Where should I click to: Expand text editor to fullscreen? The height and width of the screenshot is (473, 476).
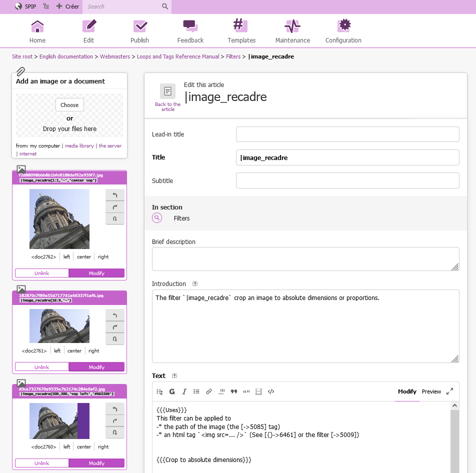pyautogui.click(x=449, y=391)
